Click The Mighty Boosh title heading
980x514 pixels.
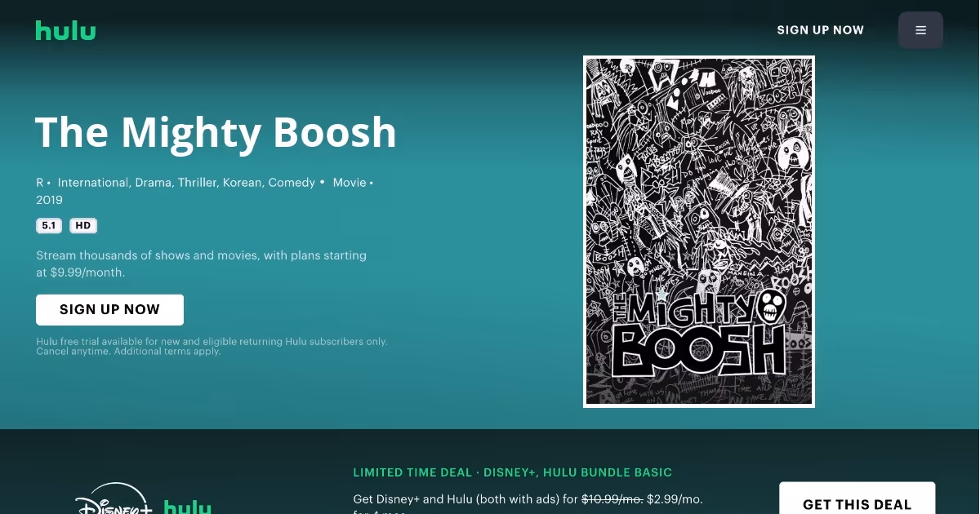click(216, 131)
